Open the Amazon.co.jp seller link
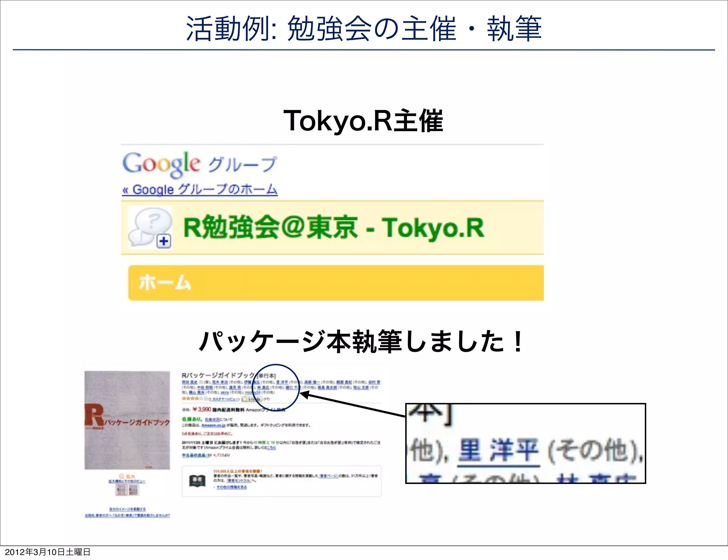This screenshot has height=560, width=728. point(214,425)
